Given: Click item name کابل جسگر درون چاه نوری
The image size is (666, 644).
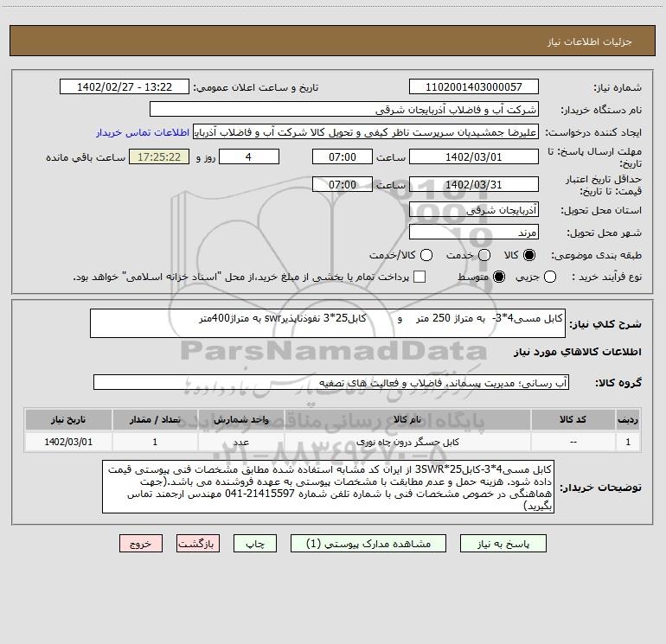Looking at the screenshot, I should 407,442.
